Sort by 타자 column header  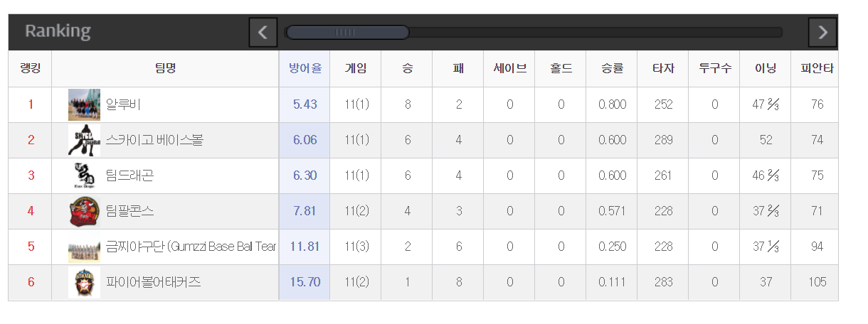[663, 69]
